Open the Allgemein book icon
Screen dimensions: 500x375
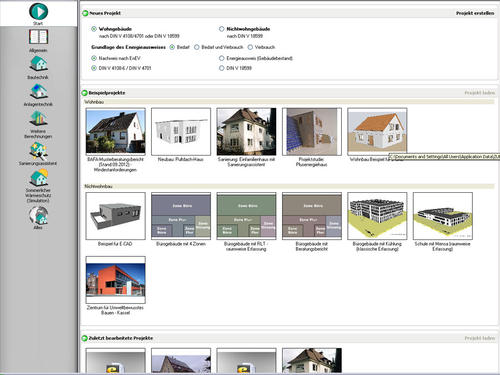tap(38, 37)
